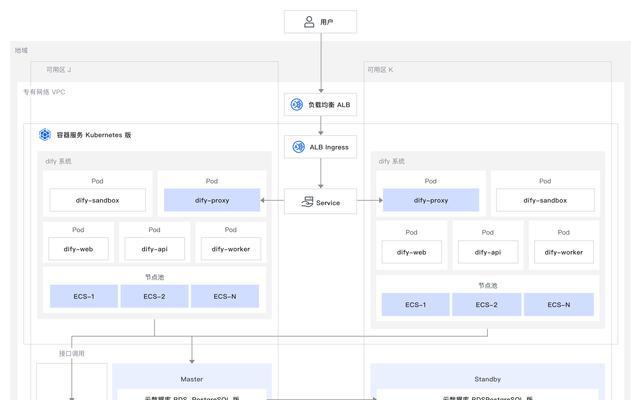Click ECS-N node in zone J
This screenshot has height=400, width=641.
click(x=225, y=296)
